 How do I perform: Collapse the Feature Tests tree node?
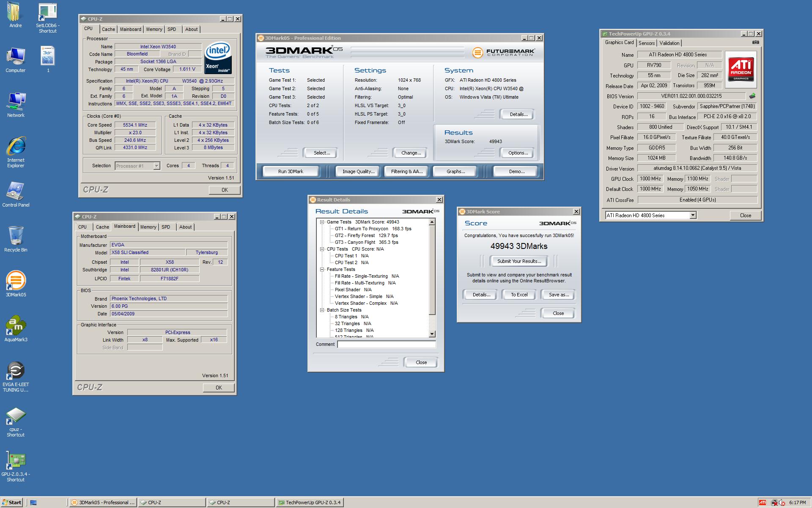[x=322, y=269]
